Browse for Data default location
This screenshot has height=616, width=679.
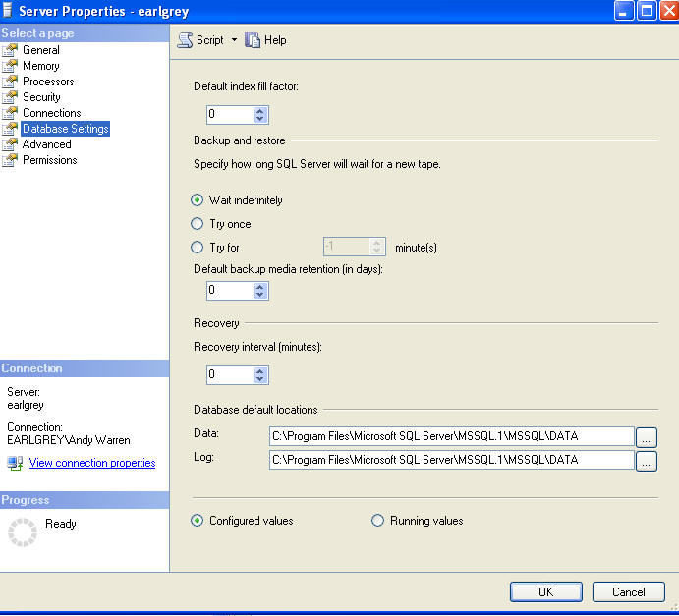pyautogui.click(x=647, y=437)
